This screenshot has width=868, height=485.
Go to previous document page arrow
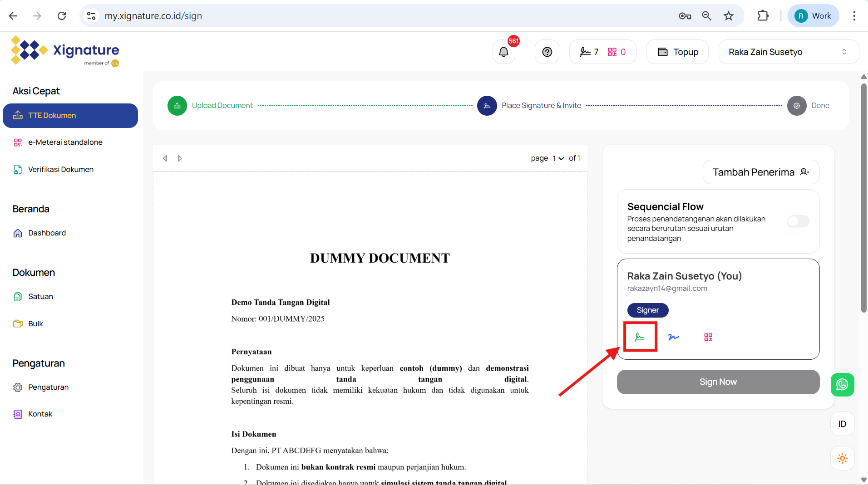click(165, 158)
